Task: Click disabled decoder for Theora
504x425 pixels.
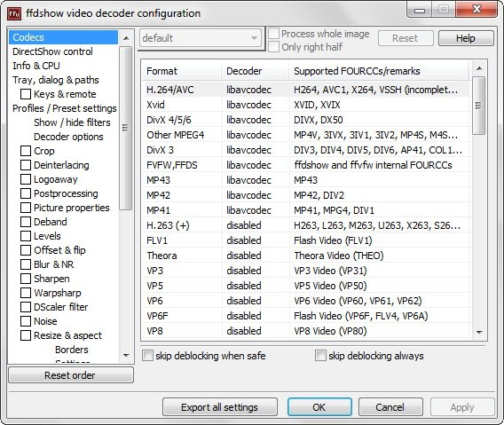Action: [x=244, y=256]
